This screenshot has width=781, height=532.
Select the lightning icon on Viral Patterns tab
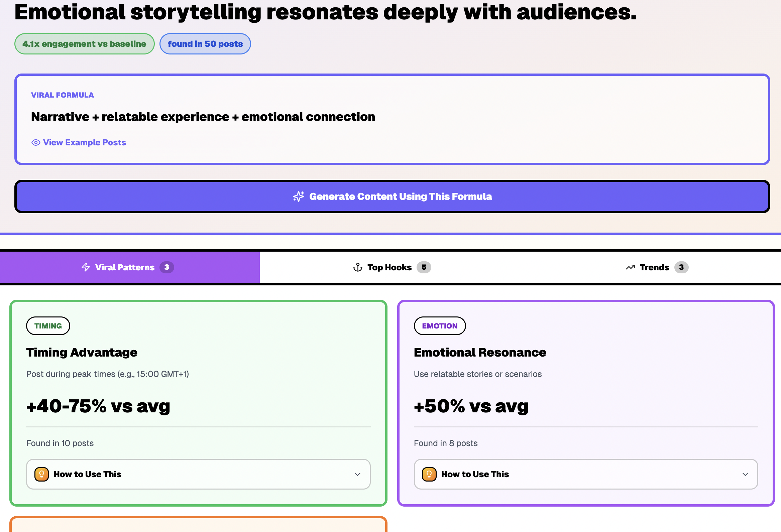click(x=85, y=267)
